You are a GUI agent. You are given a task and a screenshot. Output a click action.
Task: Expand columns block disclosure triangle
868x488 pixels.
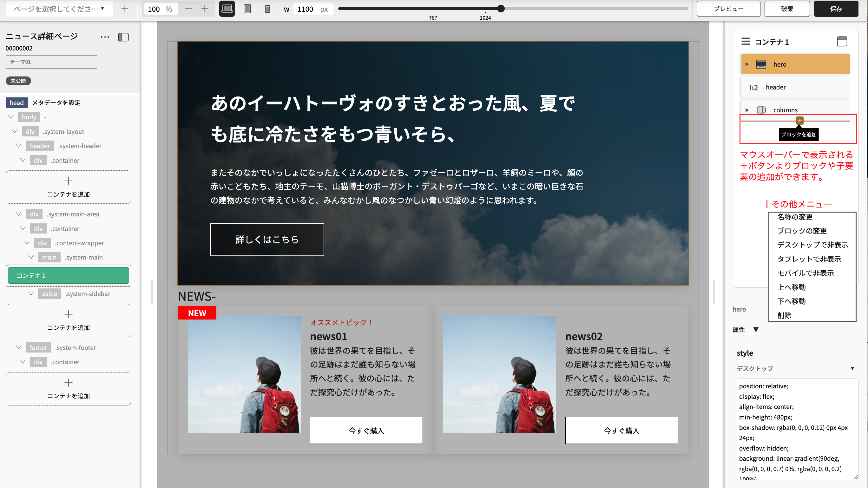click(747, 110)
